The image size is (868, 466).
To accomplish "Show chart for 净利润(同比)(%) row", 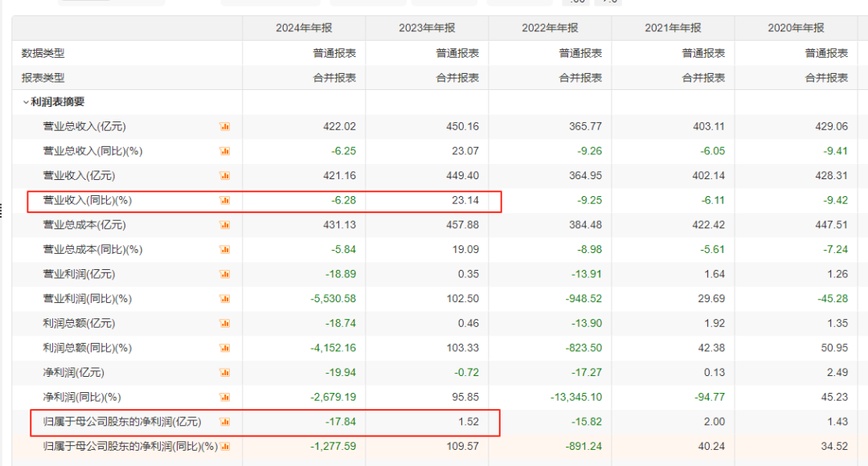I will [225, 397].
